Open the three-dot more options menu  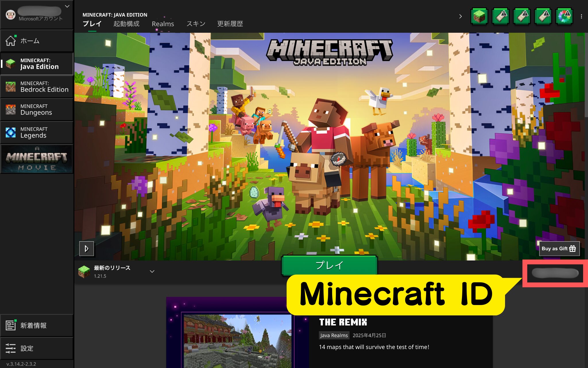pyautogui.click(x=581, y=16)
